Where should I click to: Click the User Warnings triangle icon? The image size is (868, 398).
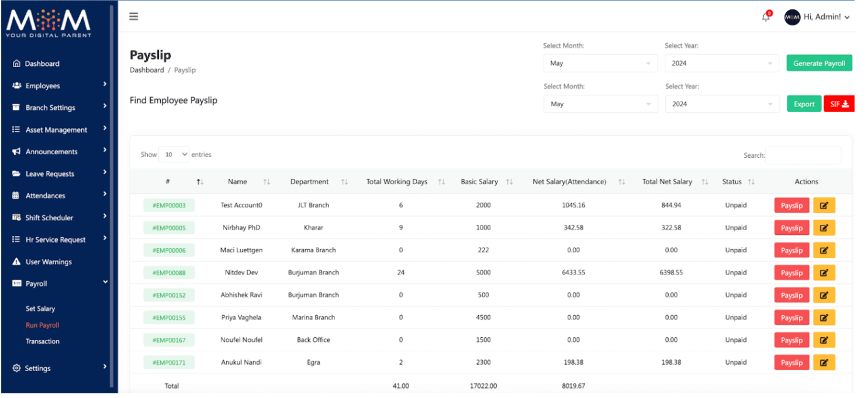[x=16, y=262]
